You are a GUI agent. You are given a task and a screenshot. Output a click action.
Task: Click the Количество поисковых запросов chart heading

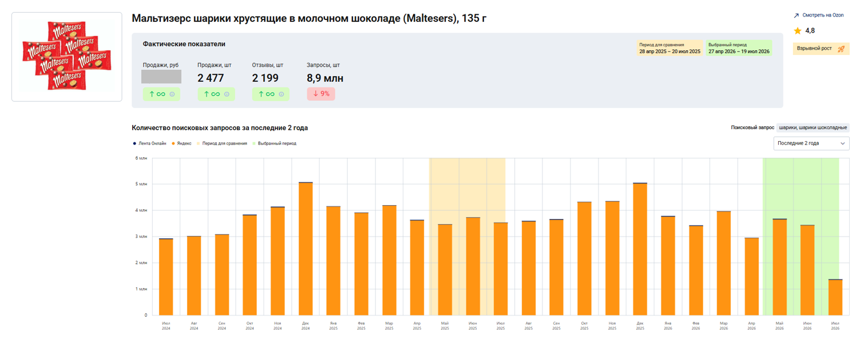click(x=220, y=128)
